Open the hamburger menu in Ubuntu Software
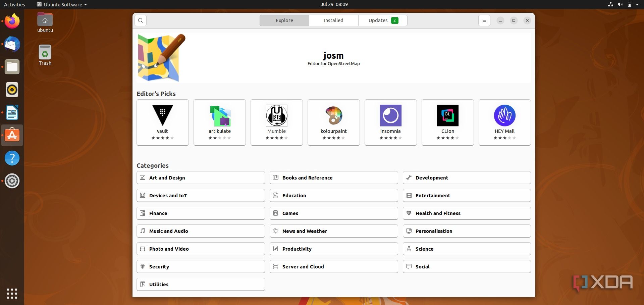The height and width of the screenshot is (305, 644). [x=484, y=20]
